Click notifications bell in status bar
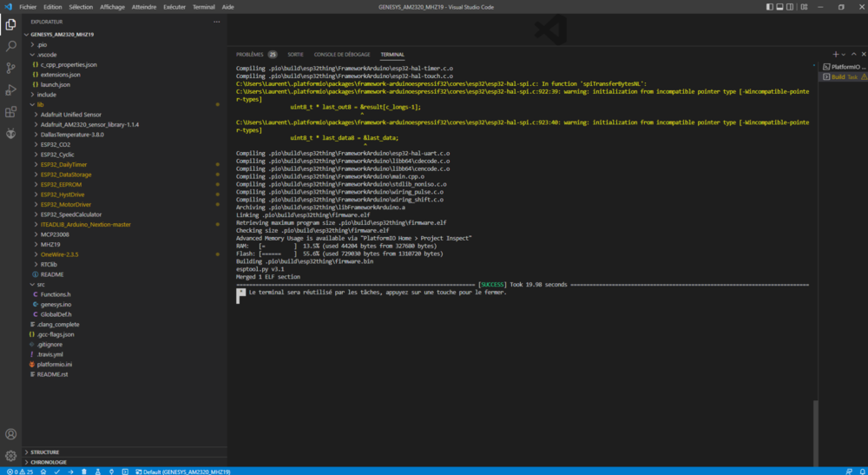Screen dimensions: 868x475 pos(861,472)
